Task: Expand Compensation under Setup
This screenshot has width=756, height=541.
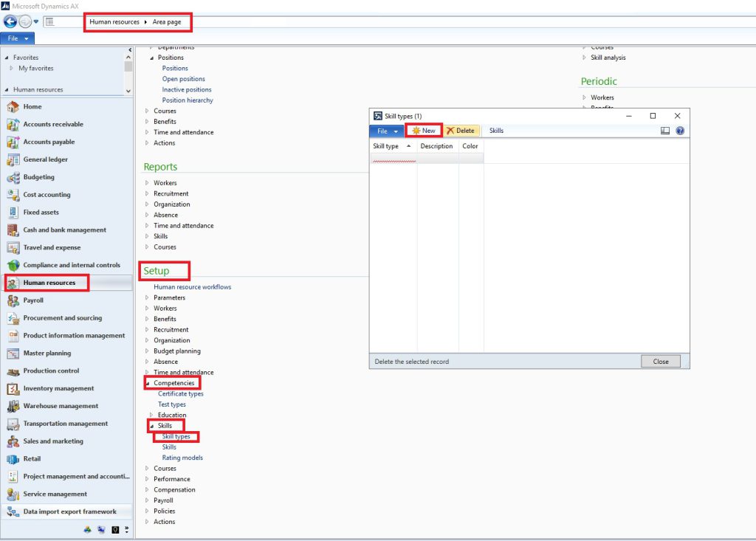Action: tap(147, 490)
